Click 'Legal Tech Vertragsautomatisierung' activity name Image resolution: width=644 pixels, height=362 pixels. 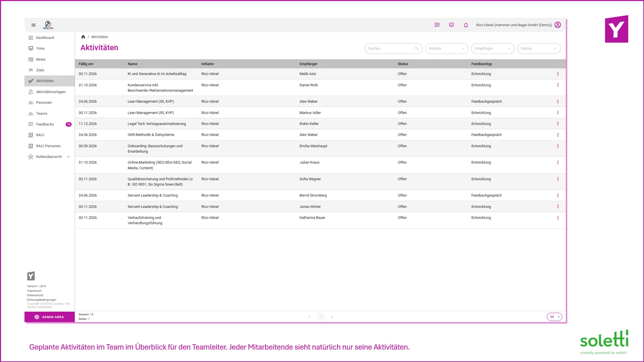click(x=157, y=124)
